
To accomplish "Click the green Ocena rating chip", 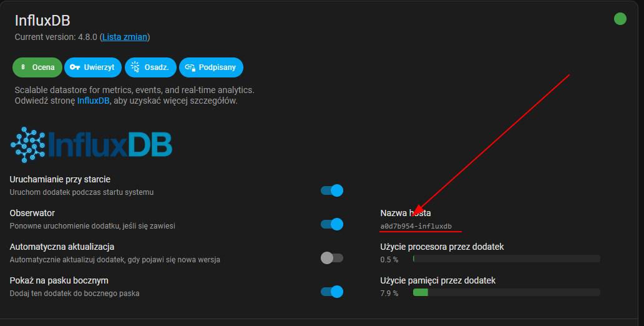I will pyautogui.click(x=37, y=67).
